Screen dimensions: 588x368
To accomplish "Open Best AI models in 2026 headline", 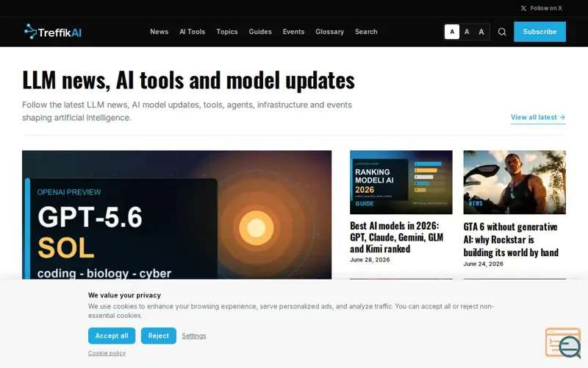I will click(397, 237).
